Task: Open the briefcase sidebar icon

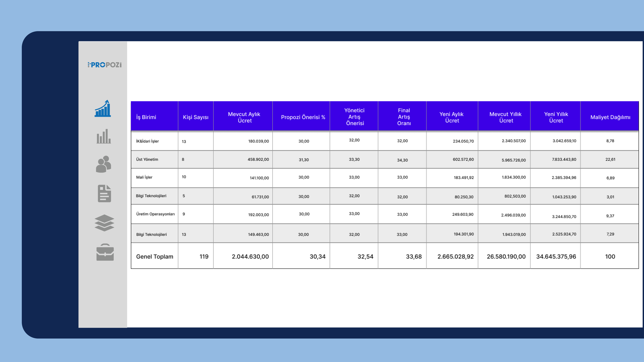Action: (x=105, y=252)
